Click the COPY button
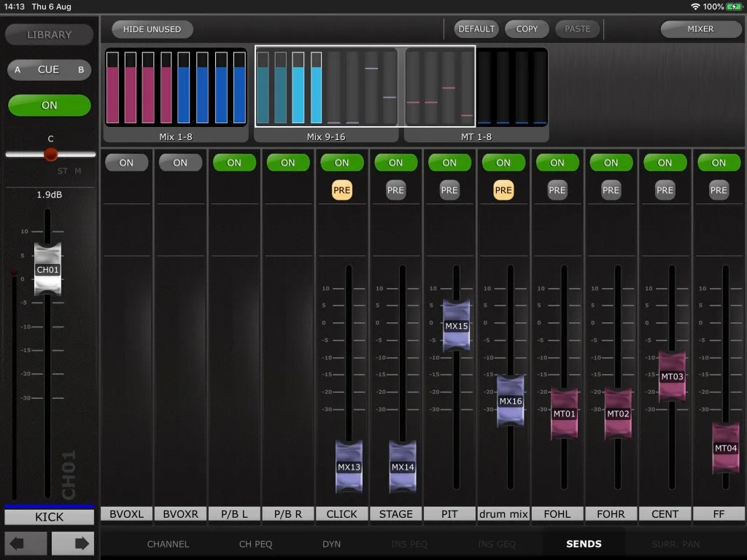Viewport: 747px width, 560px height. (527, 29)
